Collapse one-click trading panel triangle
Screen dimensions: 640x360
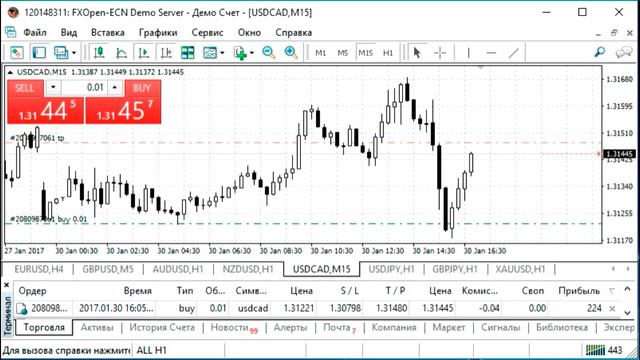click(x=10, y=72)
